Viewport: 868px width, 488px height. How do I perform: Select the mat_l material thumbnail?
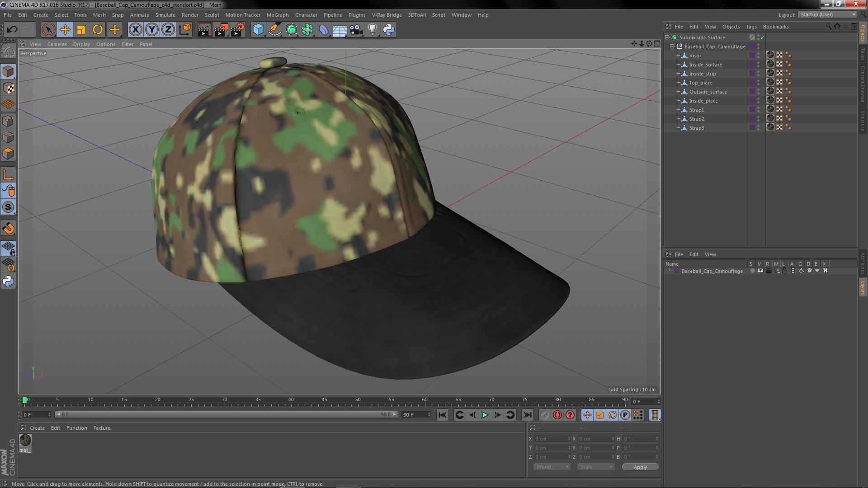25,440
